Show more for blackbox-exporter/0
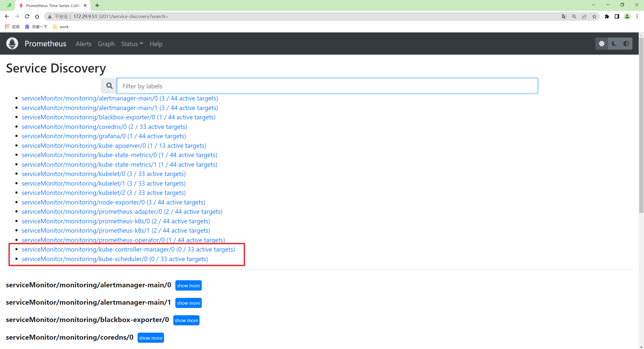The width and height of the screenshot is (644, 349). (x=186, y=320)
